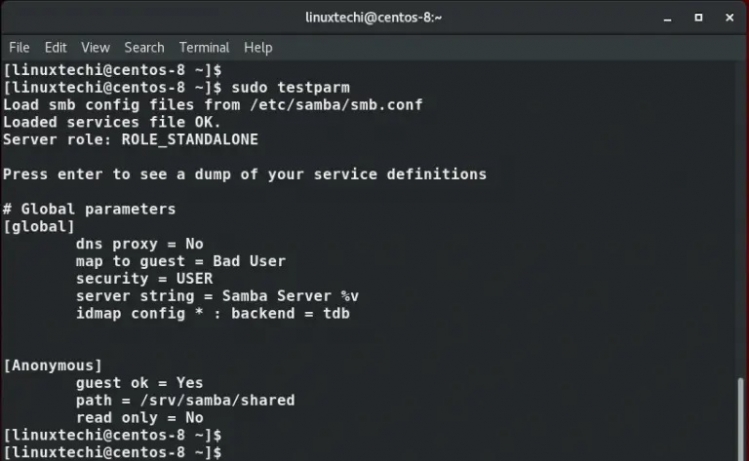749x461 pixels.
Task: Open the Edit menu
Action: (55, 47)
